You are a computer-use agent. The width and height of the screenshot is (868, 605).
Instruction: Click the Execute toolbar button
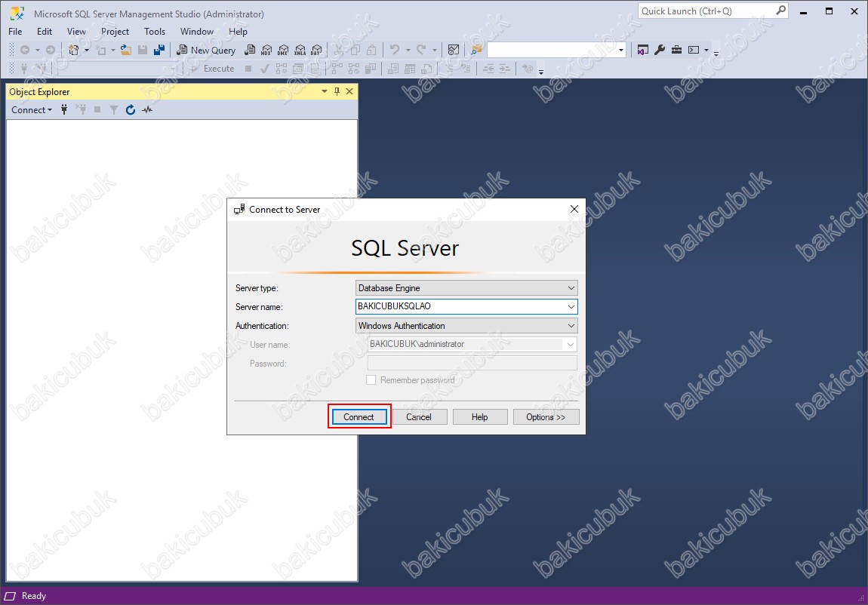(213, 69)
